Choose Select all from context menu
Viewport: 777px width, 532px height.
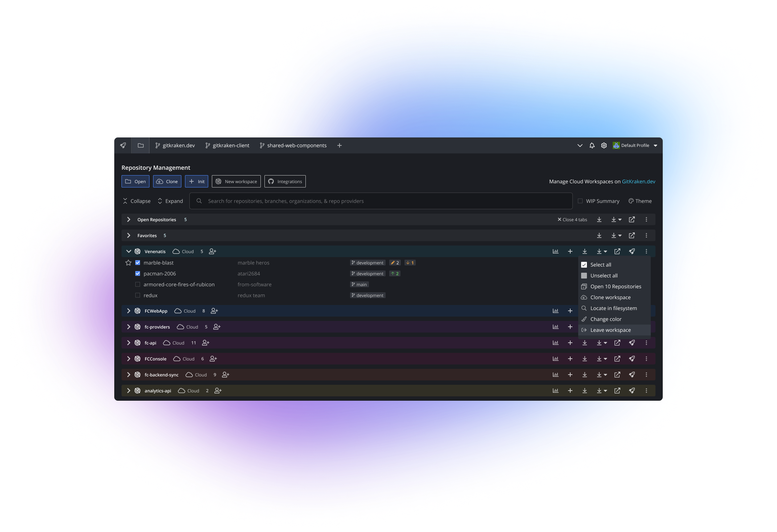(x=614, y=265)
